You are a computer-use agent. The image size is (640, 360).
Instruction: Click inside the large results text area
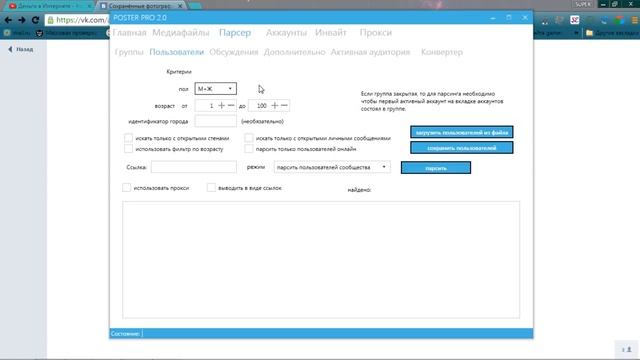321,260
